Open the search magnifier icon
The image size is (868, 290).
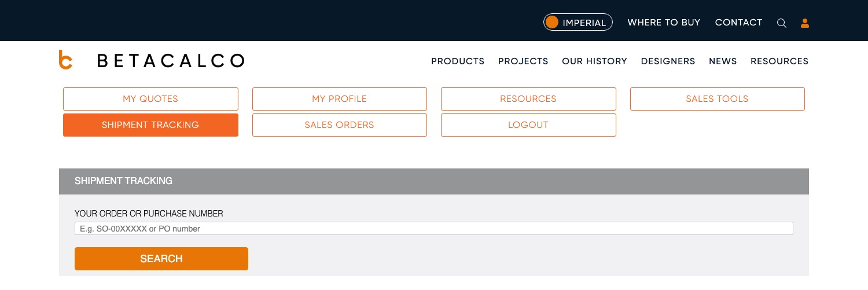coord(782,23)
